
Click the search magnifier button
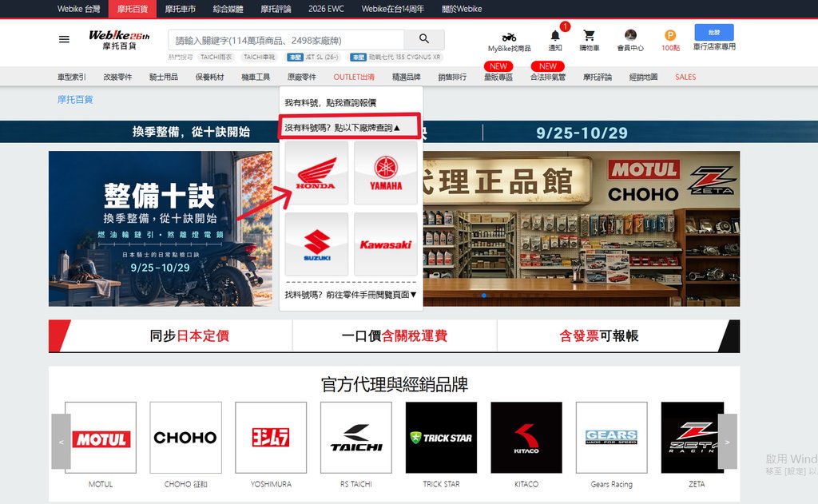(x=424, y=39)
